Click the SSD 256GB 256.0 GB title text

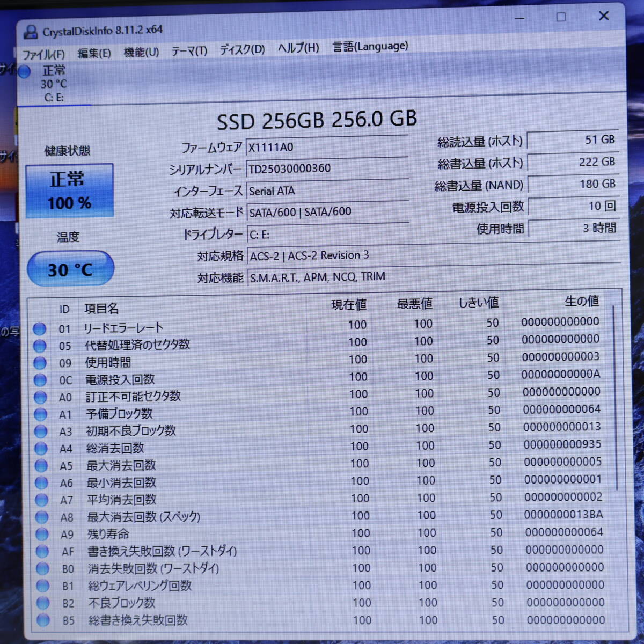pyautogui.click(x=317, y=120)
